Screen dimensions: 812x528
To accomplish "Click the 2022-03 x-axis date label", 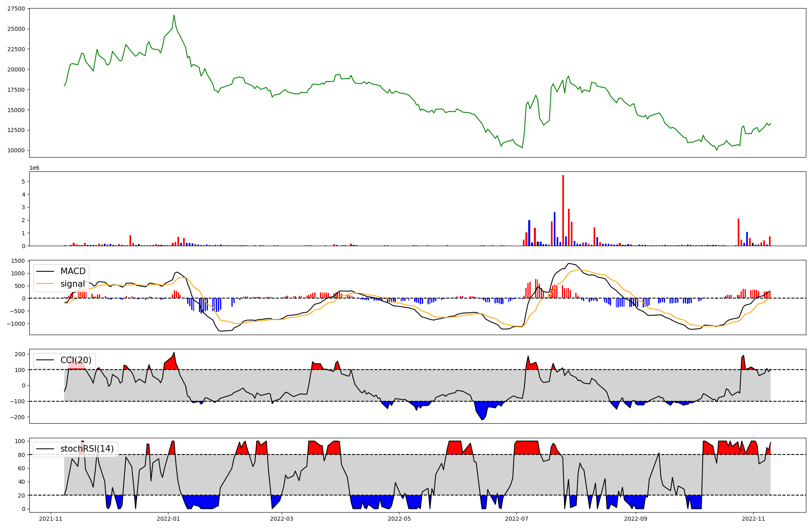I will pyautogui.click(x=281, y=519).
